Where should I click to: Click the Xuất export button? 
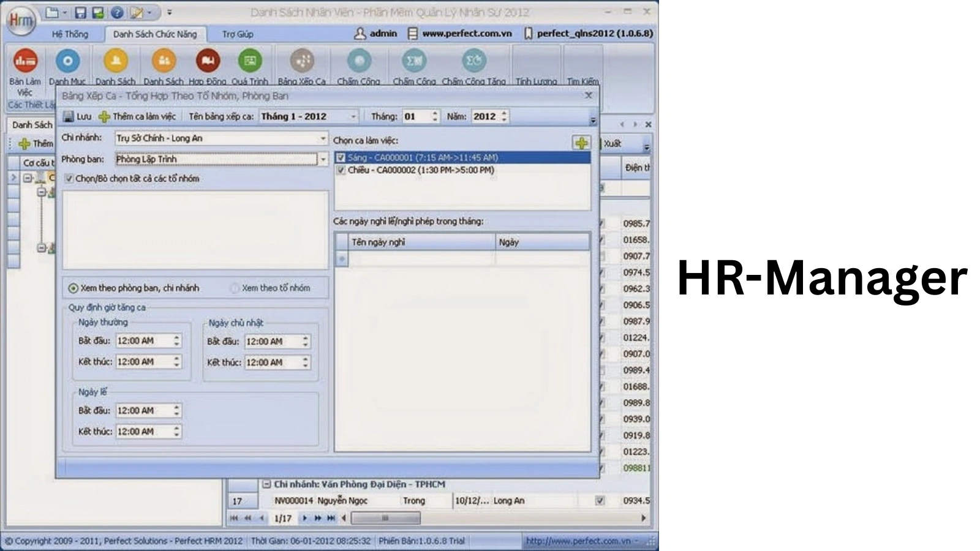click(x=611, y=143)
